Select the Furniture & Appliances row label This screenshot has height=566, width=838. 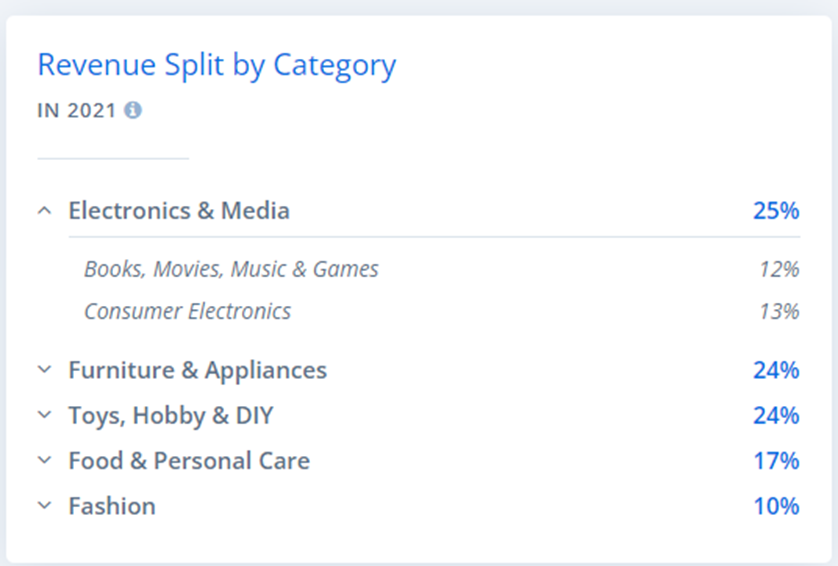click(198, 370)
